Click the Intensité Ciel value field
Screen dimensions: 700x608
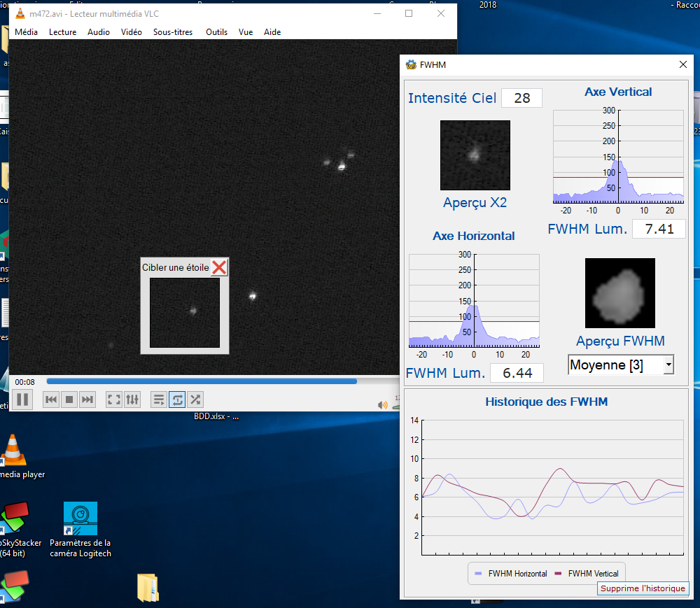coord(521,98)
